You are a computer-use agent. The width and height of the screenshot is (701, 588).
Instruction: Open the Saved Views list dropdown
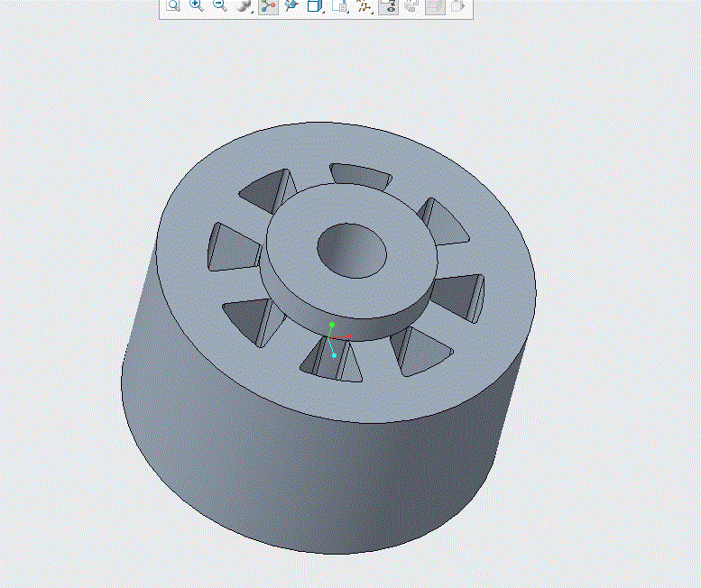point(341,5)
